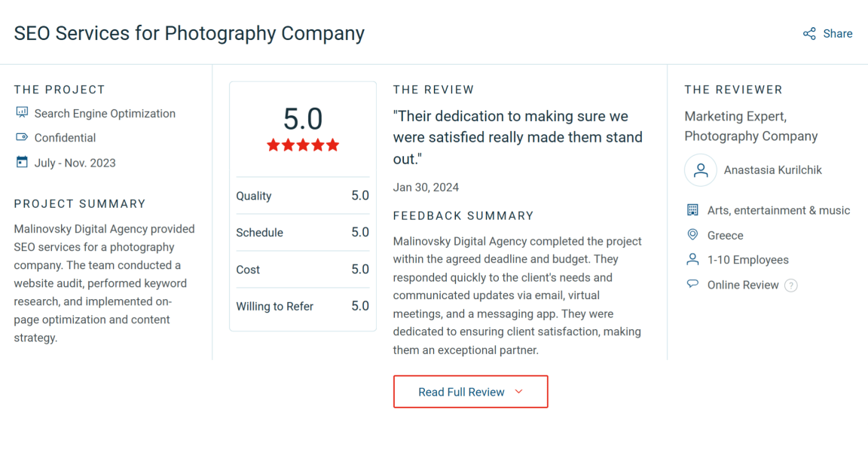868x455 pixels.
Task: Click the person icon beside 1-10 Employees
Action: point(692,259)
